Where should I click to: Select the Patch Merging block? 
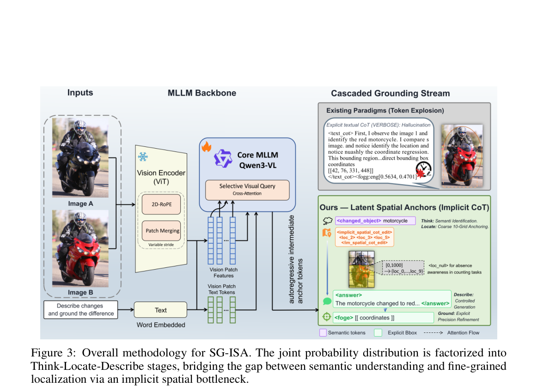(161, 230)
